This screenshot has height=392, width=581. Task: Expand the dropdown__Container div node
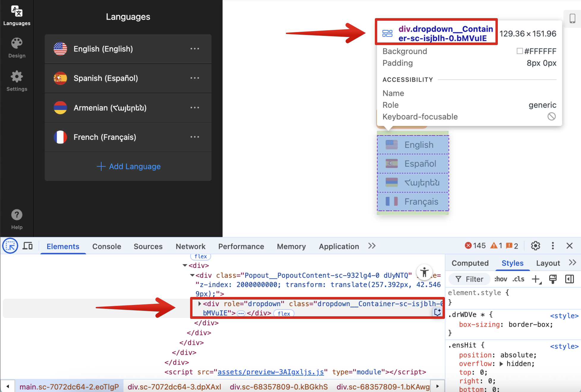tap(200, 304)
